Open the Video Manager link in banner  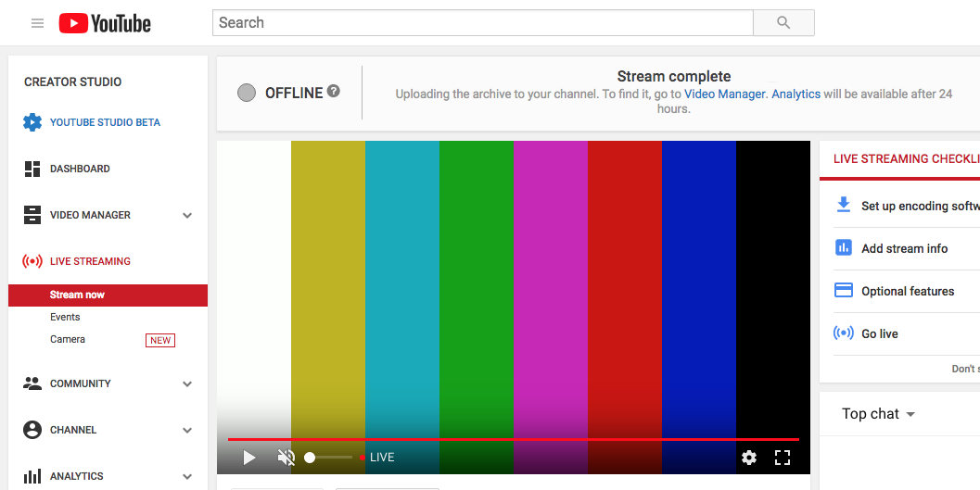coord(725,94)
